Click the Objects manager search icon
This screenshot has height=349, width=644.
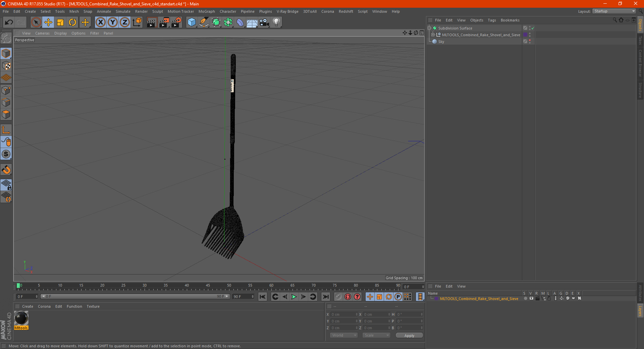[615, 20]
